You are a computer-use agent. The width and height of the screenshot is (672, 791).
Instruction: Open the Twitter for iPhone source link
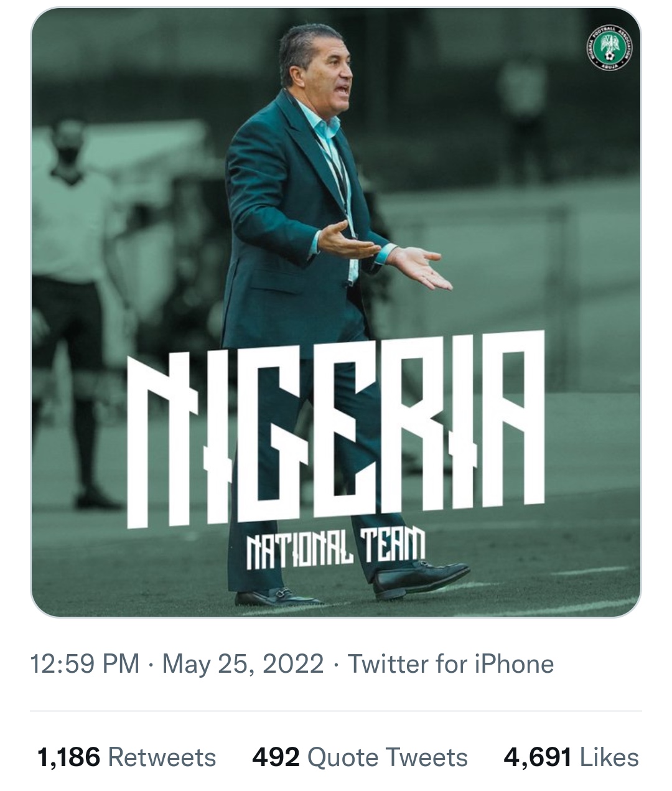click(450, 664)
